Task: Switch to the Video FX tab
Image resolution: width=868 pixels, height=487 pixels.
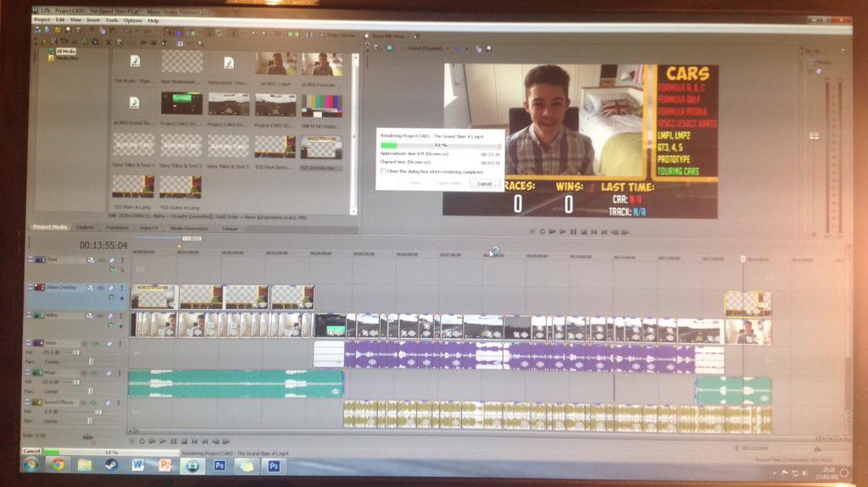Action: click(149, 228)
